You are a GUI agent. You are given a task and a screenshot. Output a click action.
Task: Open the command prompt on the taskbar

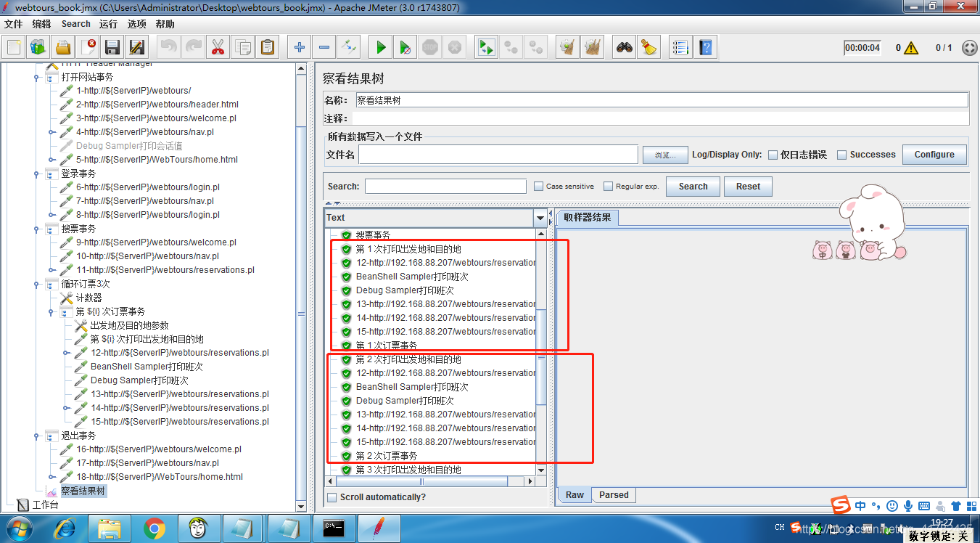334,528
